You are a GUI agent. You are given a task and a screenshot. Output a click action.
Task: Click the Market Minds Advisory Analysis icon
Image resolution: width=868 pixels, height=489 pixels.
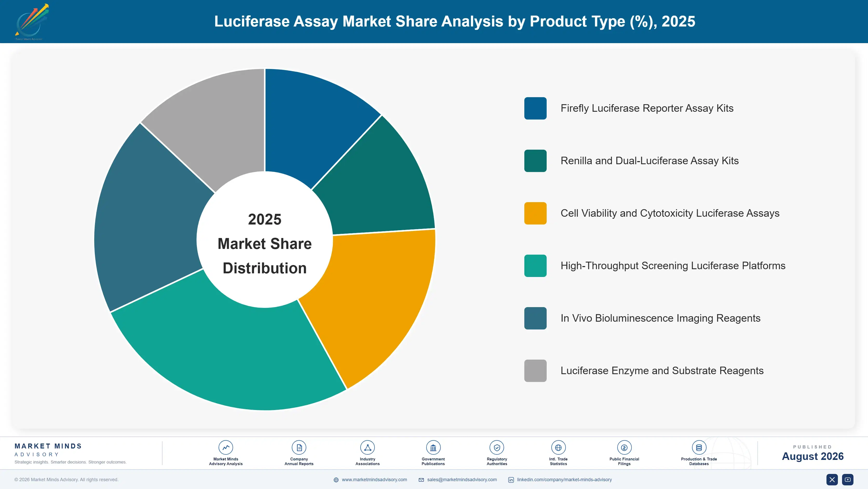tap(226, 447)
